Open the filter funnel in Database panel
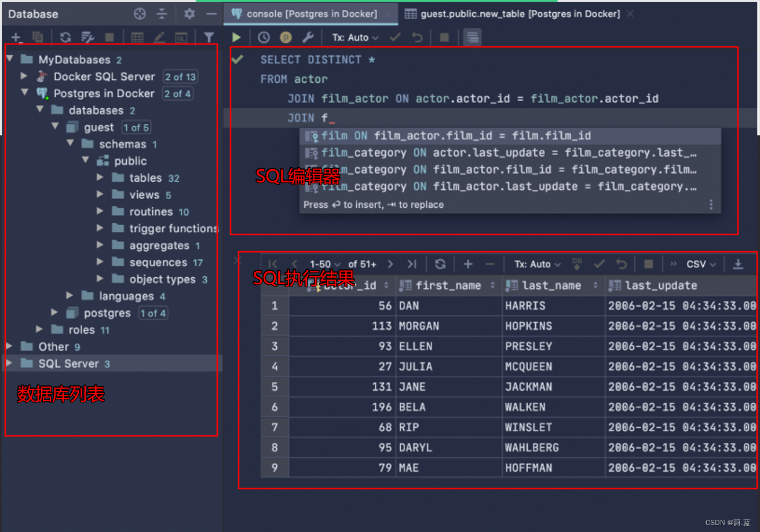 click(209, 38)
